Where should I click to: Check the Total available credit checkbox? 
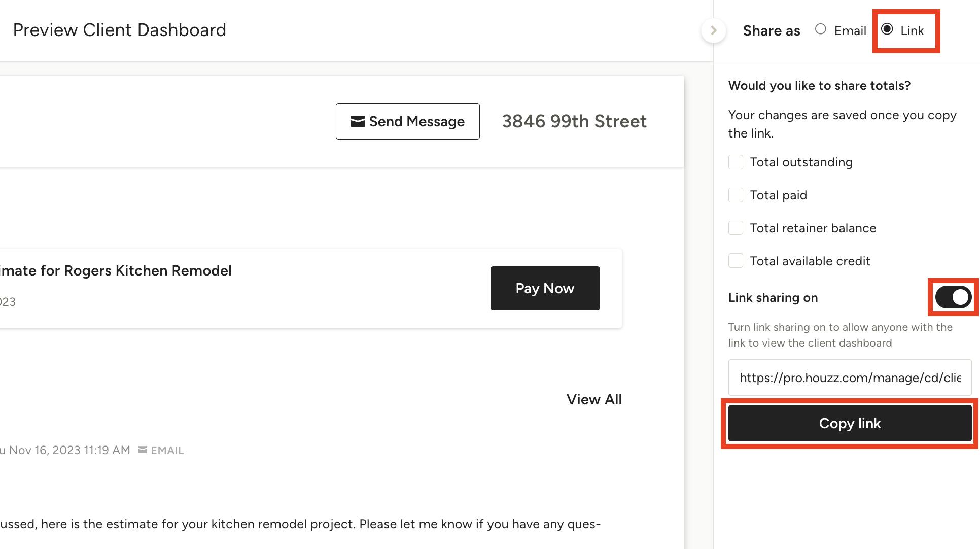click(x=736, y=261)
